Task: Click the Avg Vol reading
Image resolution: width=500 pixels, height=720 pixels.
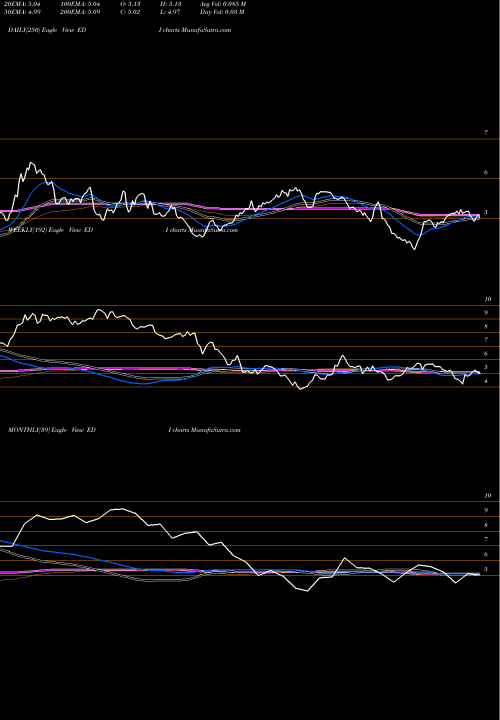Action: (223, 4)
